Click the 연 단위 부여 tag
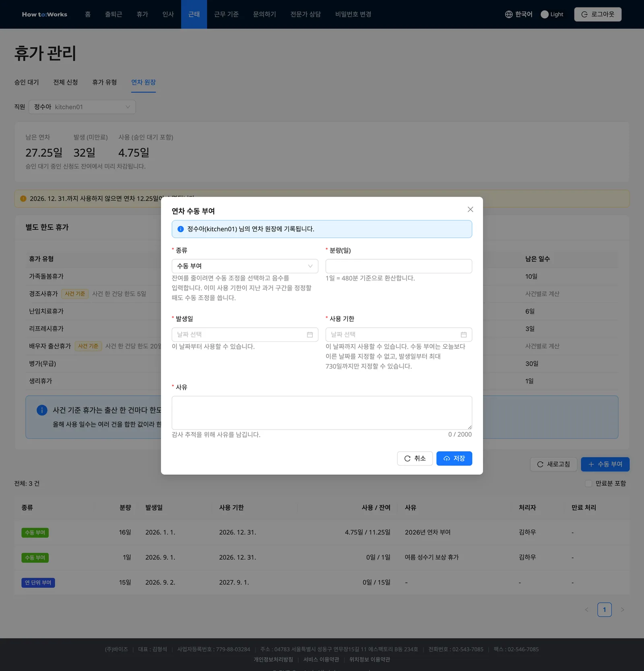644x671 pixels. [x=38, y=582]
